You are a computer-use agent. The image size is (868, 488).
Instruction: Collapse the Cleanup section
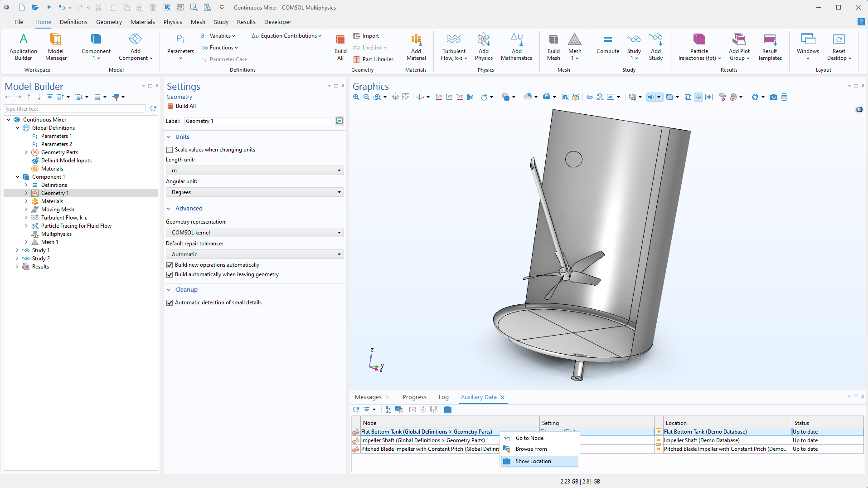coord(169,290)
